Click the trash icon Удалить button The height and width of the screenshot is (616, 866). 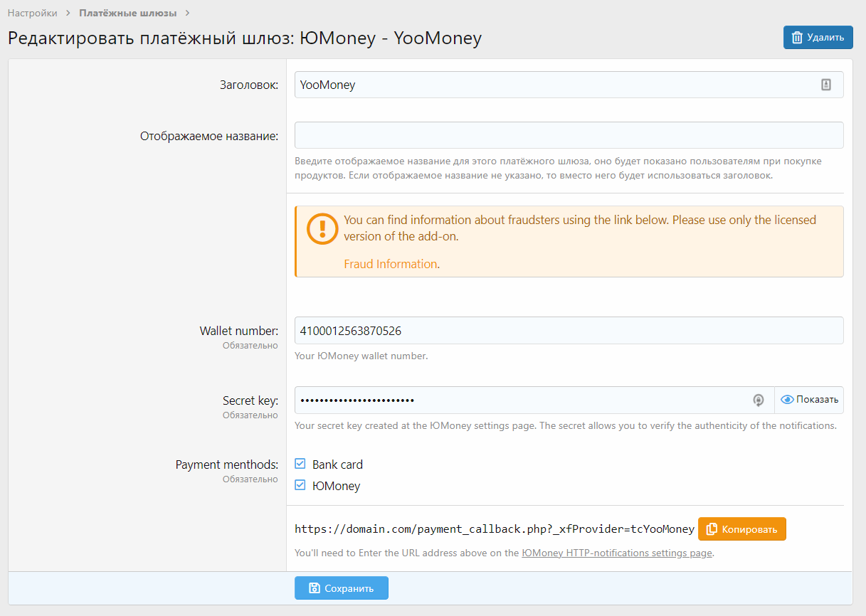pos(818,38)
